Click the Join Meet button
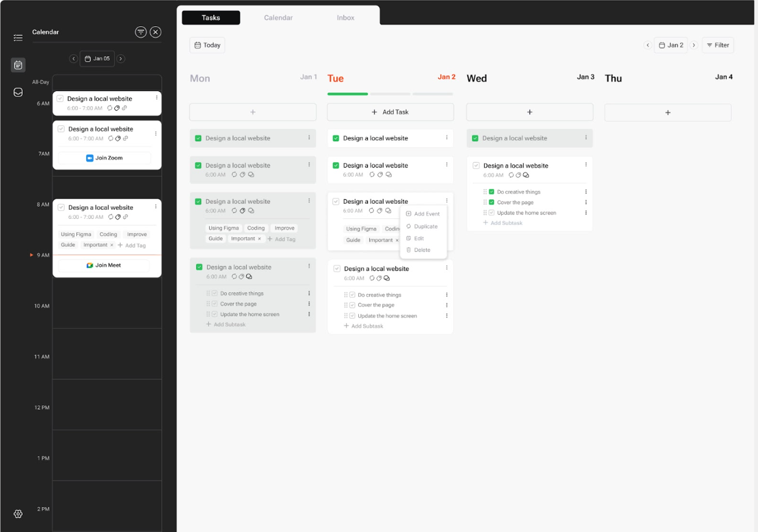This screenshot has width=758, height=532. coord(103,265)
